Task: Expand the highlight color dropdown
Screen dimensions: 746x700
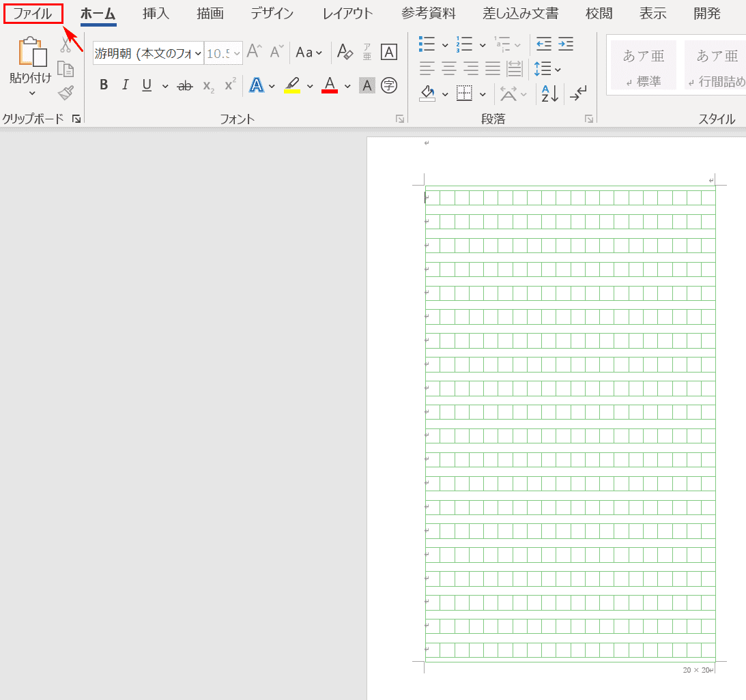Action: [x=310, y=86]
